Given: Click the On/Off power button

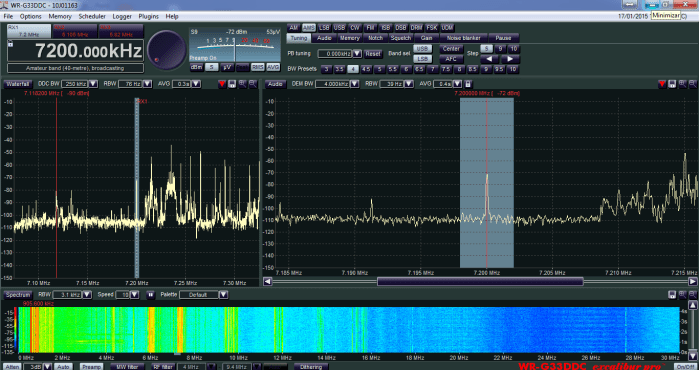Looking at the screenshot, I should point(685,366).
